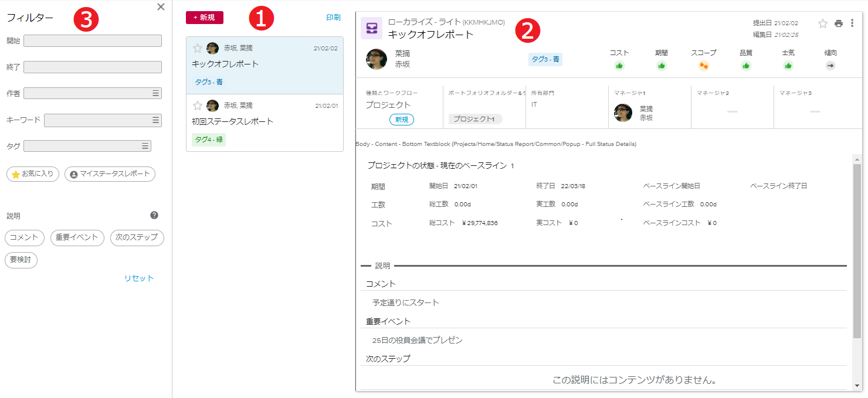
Task: Click the printer icon in report header
Action: [x=839, y=23]
